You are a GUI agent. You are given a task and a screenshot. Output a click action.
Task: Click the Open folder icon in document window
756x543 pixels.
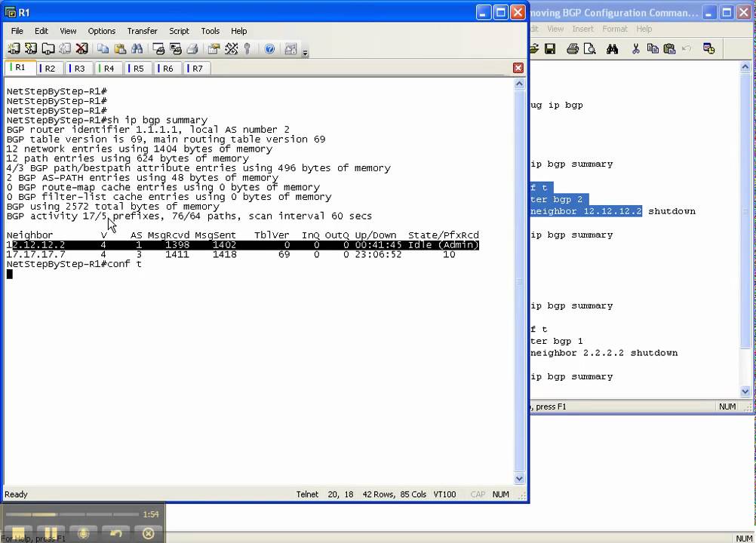coord(533,48)
